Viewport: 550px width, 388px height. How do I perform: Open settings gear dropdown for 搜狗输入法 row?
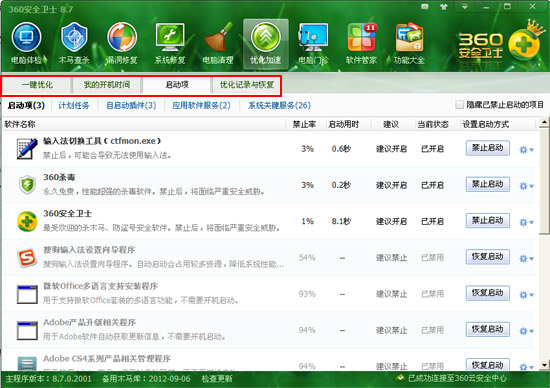(526, 259)
